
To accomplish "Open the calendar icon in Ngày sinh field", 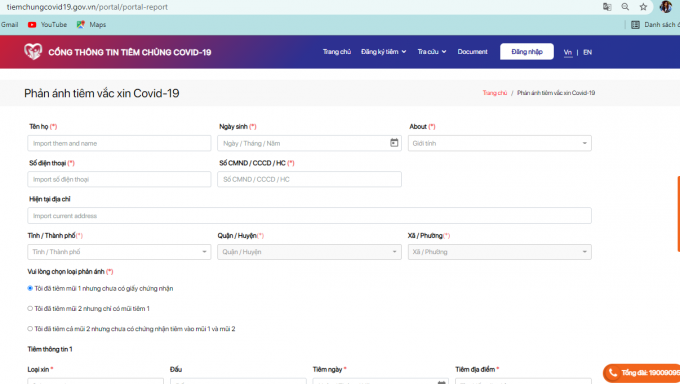I will tap(394, 143).
